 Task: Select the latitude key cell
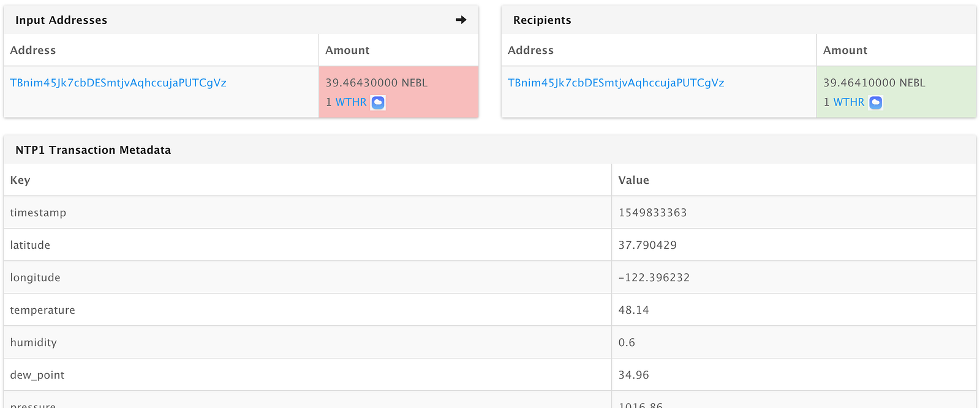coord(307,245)
